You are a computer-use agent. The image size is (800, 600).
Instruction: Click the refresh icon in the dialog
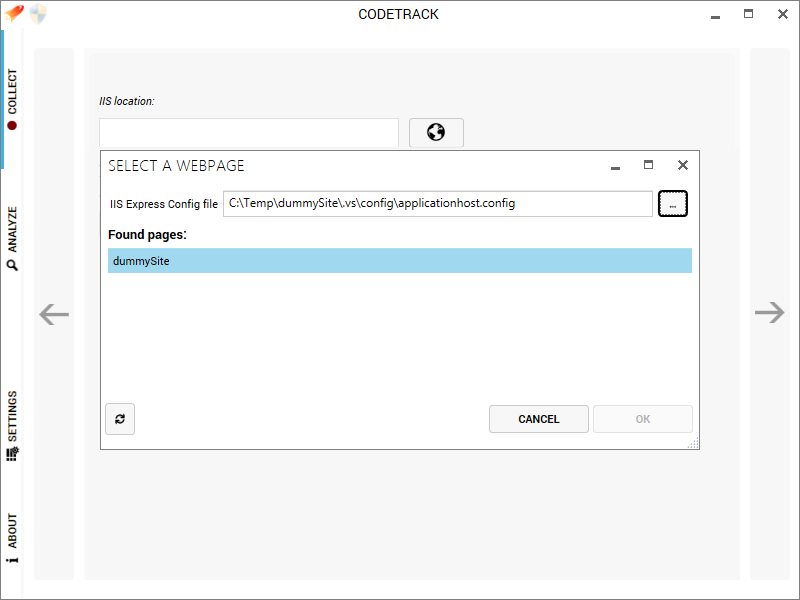pyautogui.click(x=120, y=419)
